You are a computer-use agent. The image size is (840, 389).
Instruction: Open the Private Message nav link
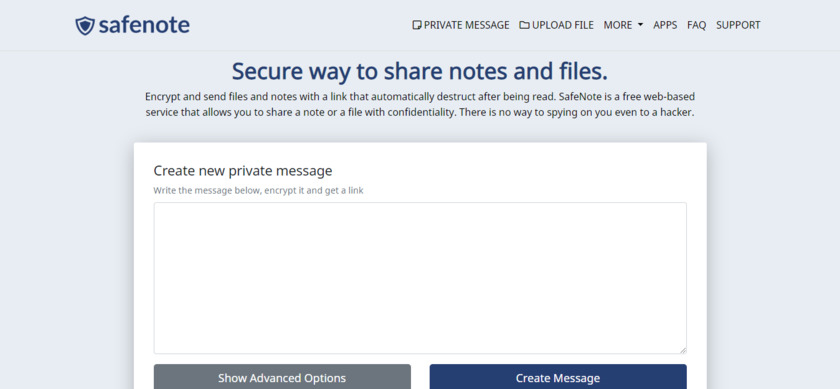click(x=461, y=25)
